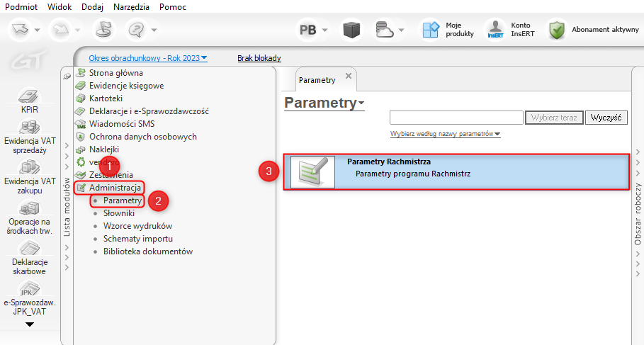Image resolution: width=644 pixels, height=345 pixels.
Task: Click the parameter search text field
Action: [456, 118]
